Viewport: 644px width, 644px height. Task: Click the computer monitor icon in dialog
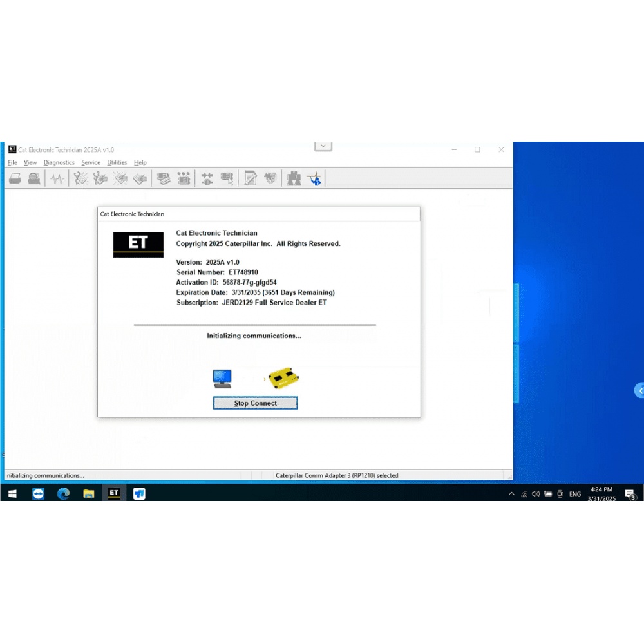[222, 379]
